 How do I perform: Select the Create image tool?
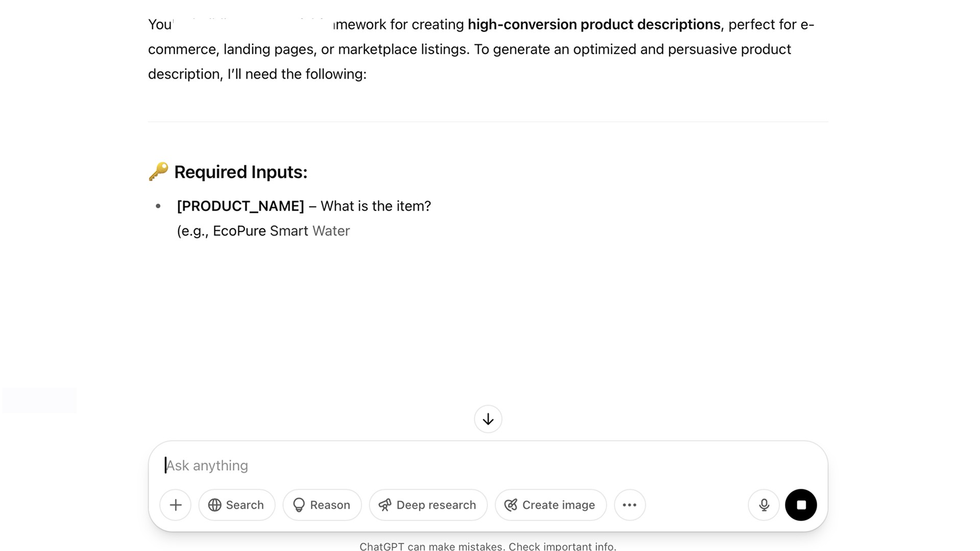coord(551,505)
